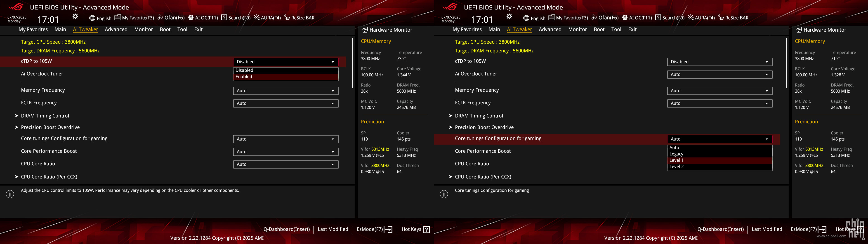
Task: Choose Level 2 in Core tunings list
Action: (x=720, y=167)
